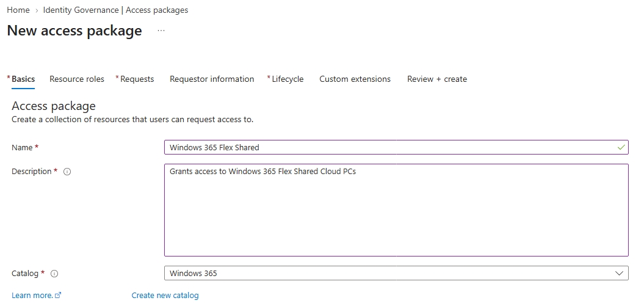
Task: Open the Resource roles tab
Action: coord(77,79)
